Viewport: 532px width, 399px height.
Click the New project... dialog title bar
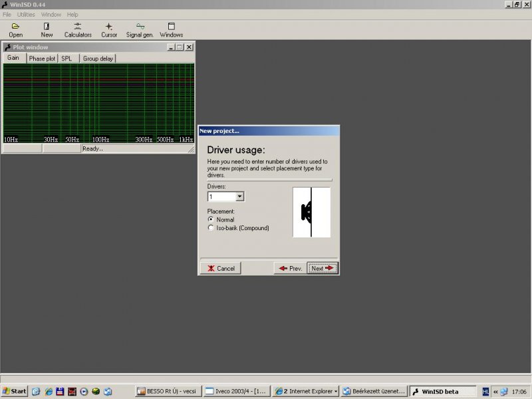[x=269, y=131]
